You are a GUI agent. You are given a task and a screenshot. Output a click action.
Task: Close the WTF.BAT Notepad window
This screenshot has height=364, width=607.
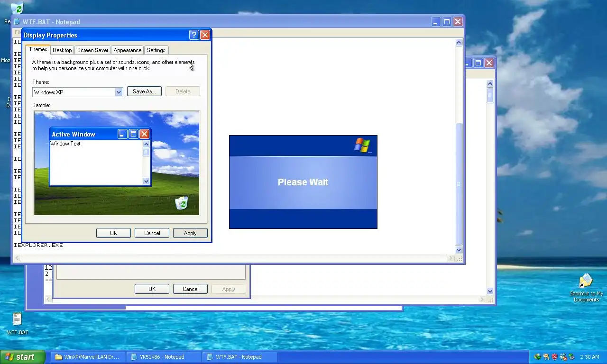click(x=458, y=22)
